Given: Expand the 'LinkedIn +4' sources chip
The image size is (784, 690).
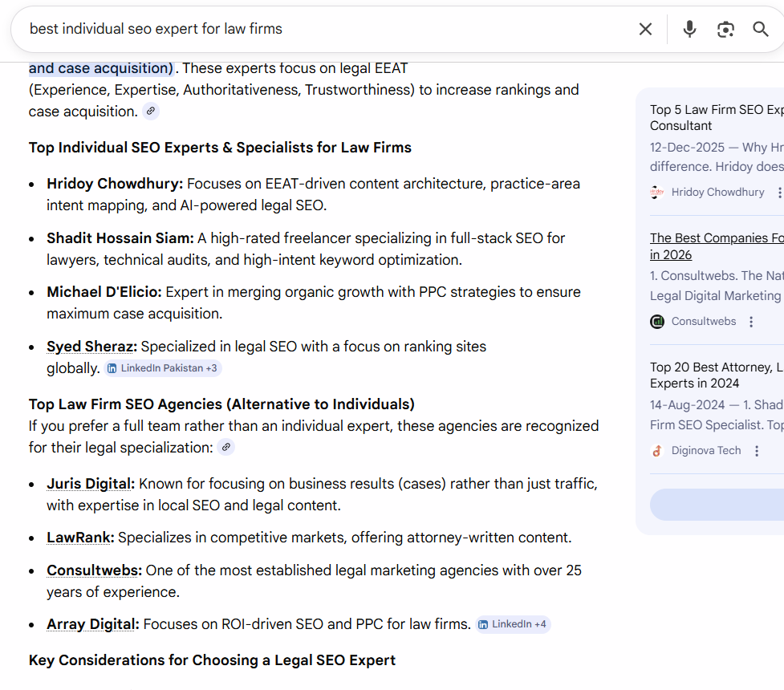Looking at the screenshot, I should 513,624.
